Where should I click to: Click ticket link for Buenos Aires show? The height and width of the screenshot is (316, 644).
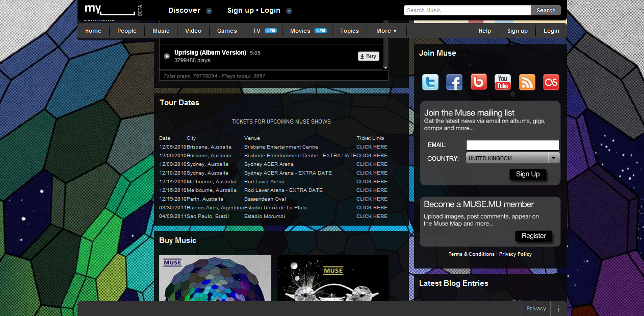(x=372, y=208)
